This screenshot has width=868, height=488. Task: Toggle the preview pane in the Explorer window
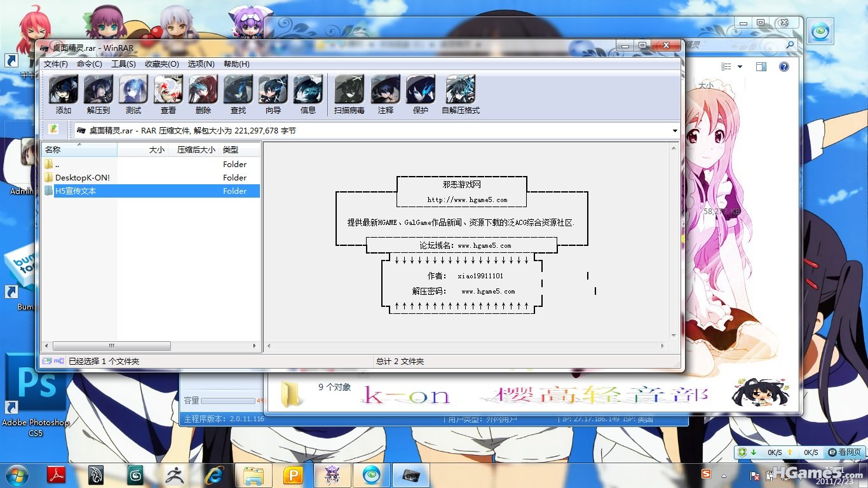(x=761, y=67)
